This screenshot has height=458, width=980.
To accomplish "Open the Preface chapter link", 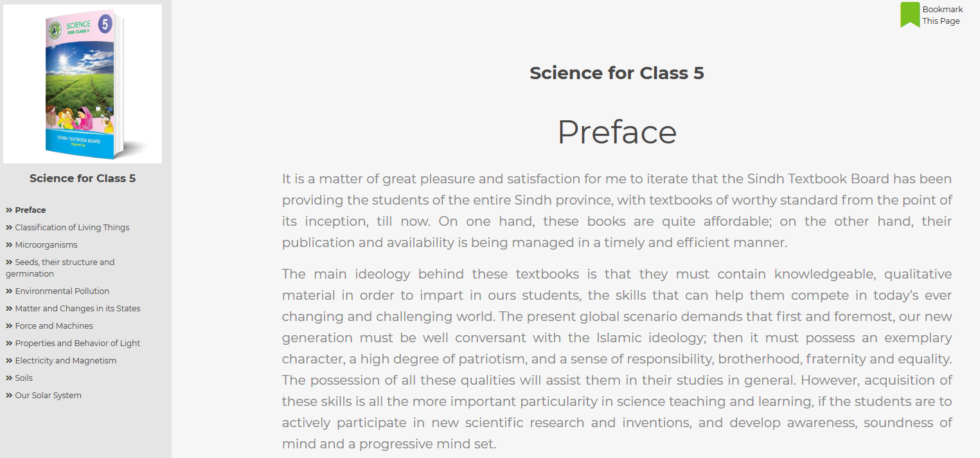I will pyautogui.click(x=30, y=210).
